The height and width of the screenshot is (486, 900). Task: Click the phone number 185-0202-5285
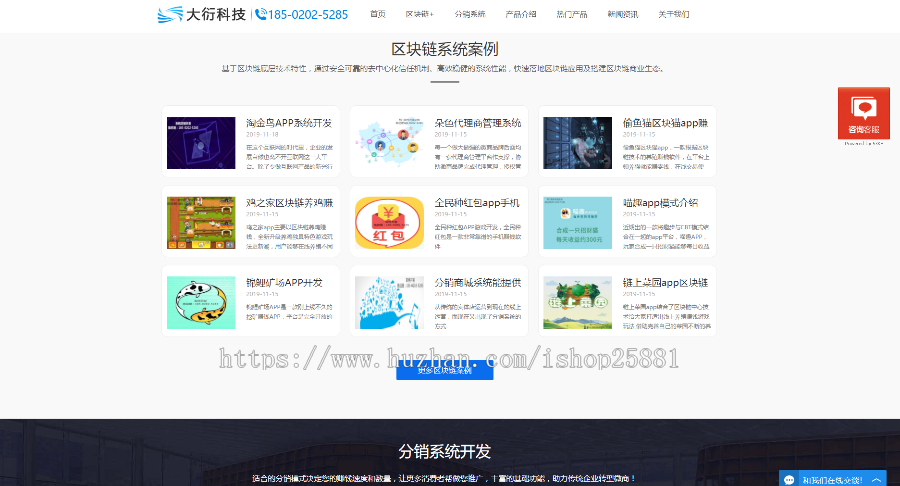coord(308,14)
